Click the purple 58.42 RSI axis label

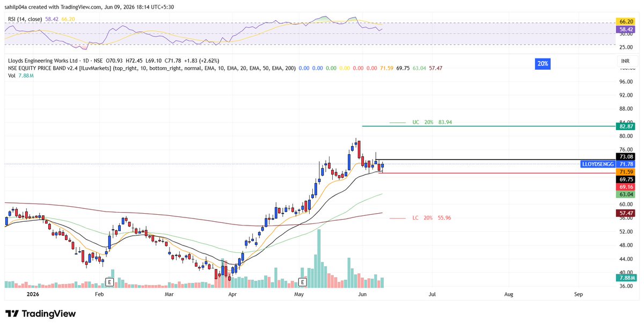(626, 30)
